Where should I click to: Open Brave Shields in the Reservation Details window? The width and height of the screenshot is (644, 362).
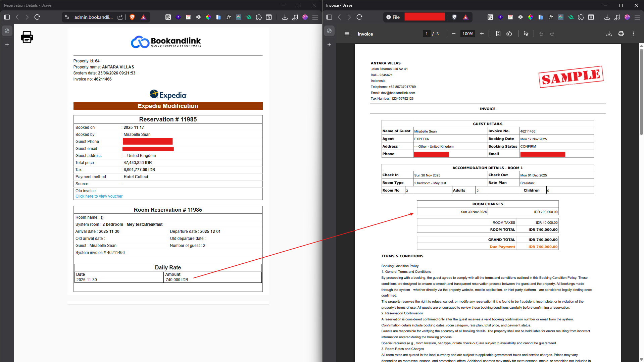click(x=132, y=17)
